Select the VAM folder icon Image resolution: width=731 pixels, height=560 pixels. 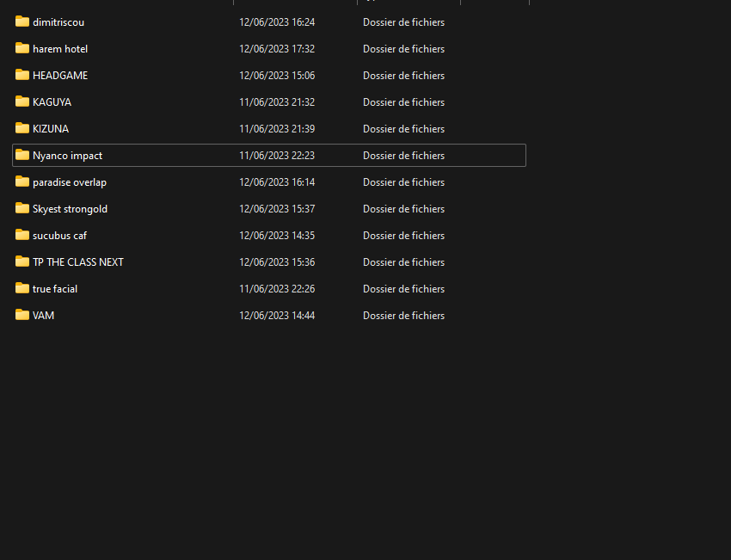pos(22,315)
